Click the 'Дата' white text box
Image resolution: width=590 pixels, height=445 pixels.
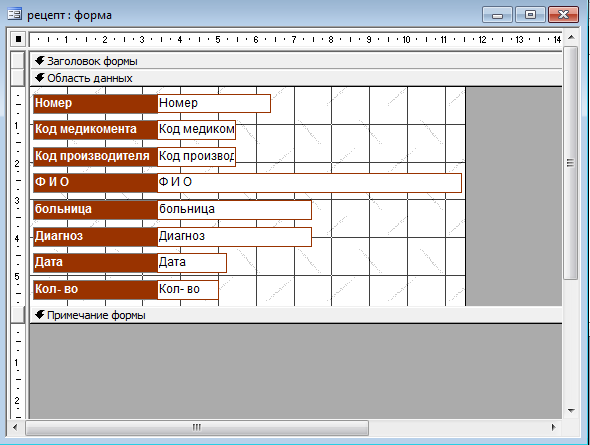click(192, 263)
